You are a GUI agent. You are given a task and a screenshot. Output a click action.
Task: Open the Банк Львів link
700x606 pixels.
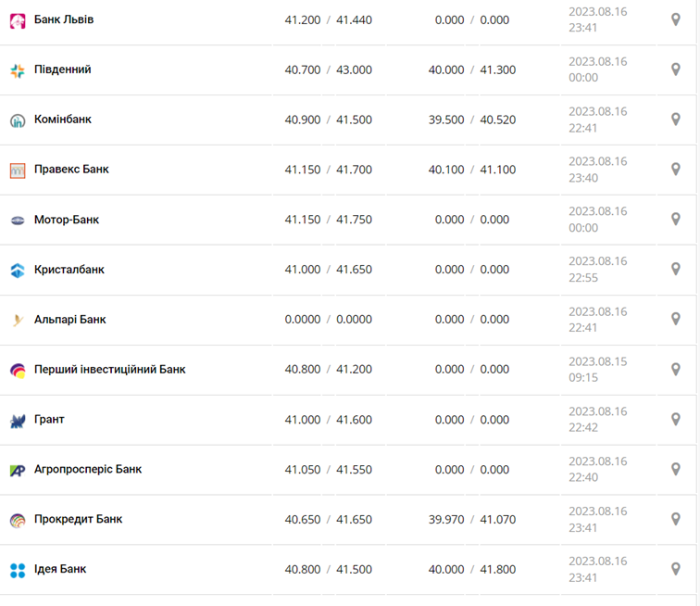[64, 19]
